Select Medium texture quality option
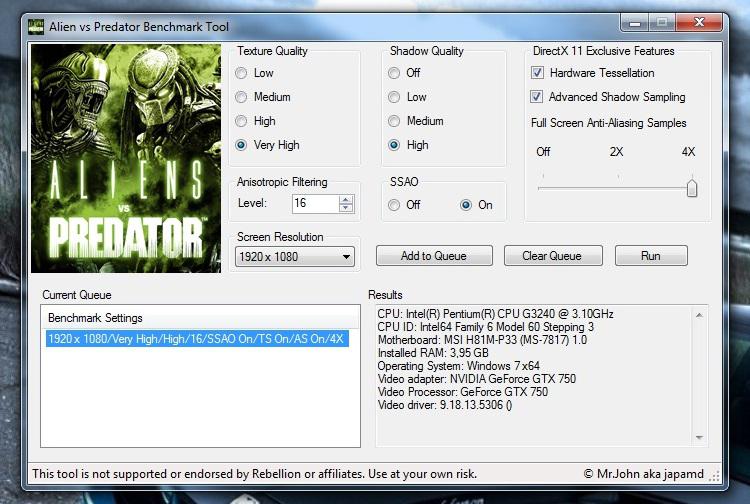 (x=241, y=97)
